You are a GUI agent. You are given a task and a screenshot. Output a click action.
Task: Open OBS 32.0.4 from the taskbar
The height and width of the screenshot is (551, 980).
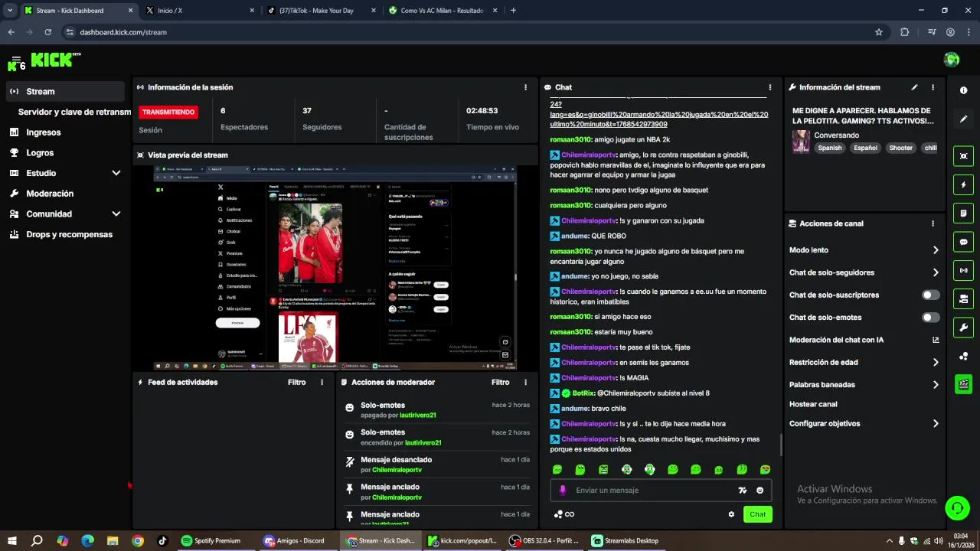coord(544,540)
